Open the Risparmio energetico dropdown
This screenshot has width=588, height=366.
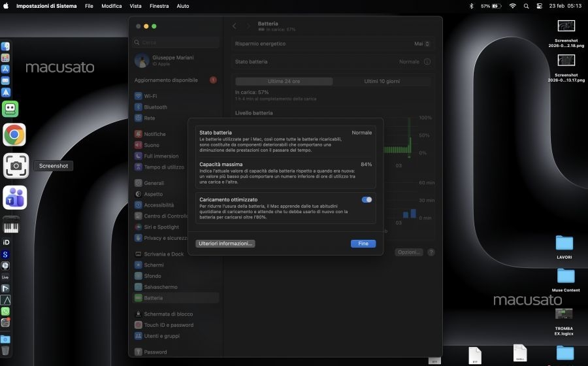422,44
